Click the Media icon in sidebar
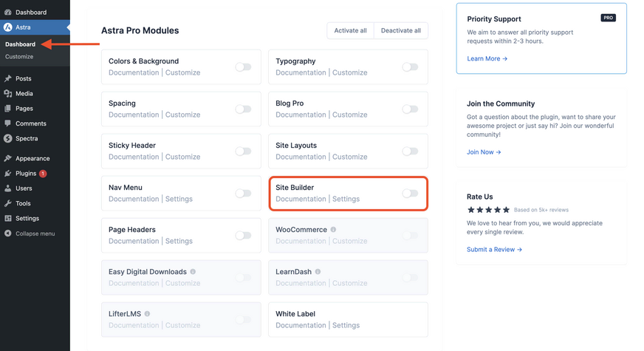The width and height of the screenshot is (644, 351). pos(8,94)
